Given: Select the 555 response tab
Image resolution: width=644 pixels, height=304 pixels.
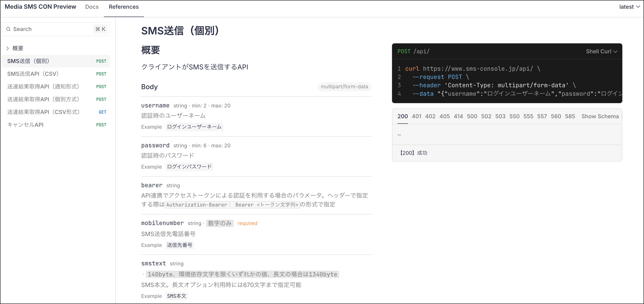Looking at the screenshot, I should tap(528, 117).
